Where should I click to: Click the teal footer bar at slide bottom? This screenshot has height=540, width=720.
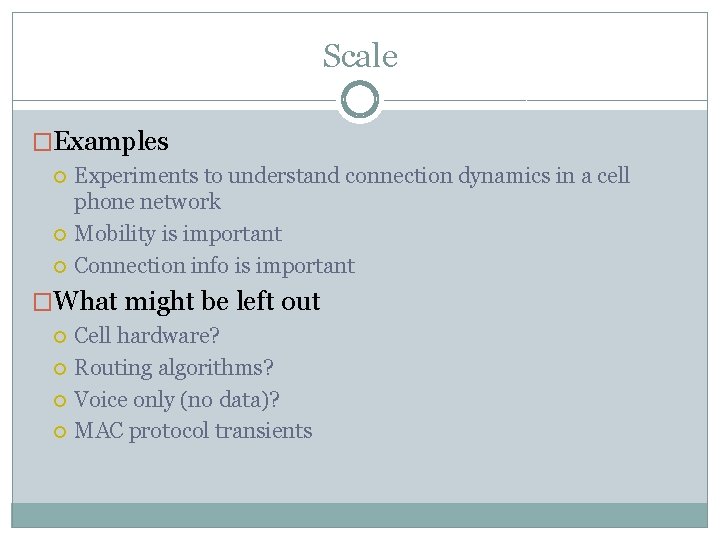tap(360, 515)
